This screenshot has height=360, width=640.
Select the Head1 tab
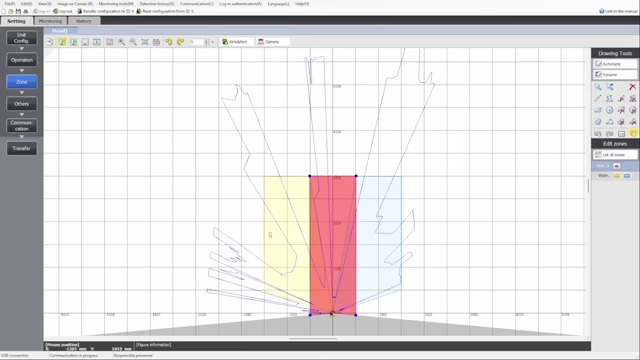[60, 31]
